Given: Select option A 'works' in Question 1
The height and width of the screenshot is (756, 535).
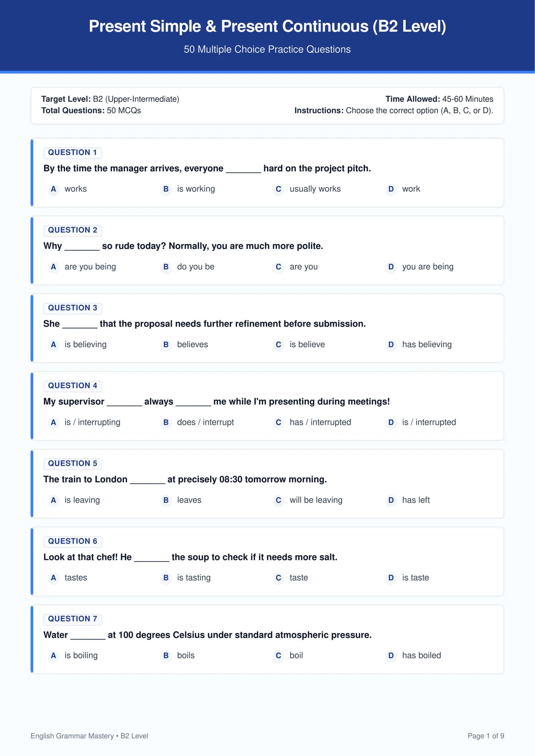Looking at the screenshot, I should click(x=68, y=189).
